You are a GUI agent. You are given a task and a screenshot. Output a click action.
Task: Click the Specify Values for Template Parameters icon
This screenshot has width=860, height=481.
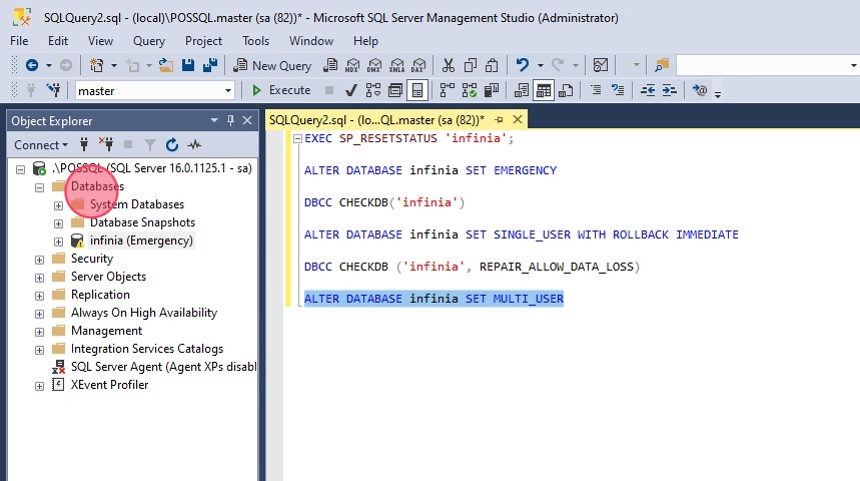[699, 90]
